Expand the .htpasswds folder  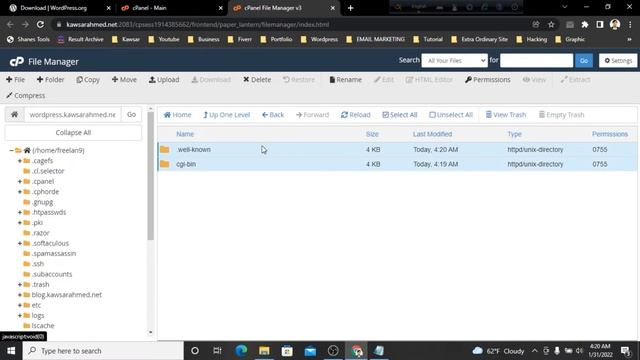(x=20, y=212)
